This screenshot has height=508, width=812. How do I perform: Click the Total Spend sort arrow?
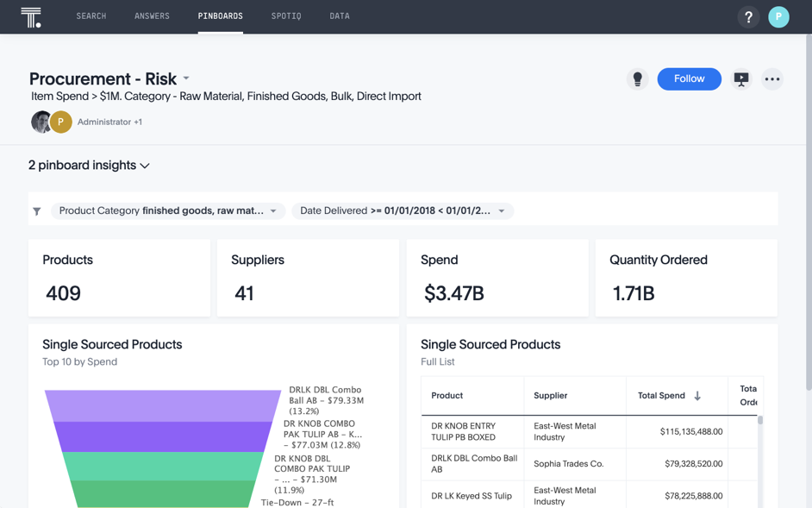697,396
